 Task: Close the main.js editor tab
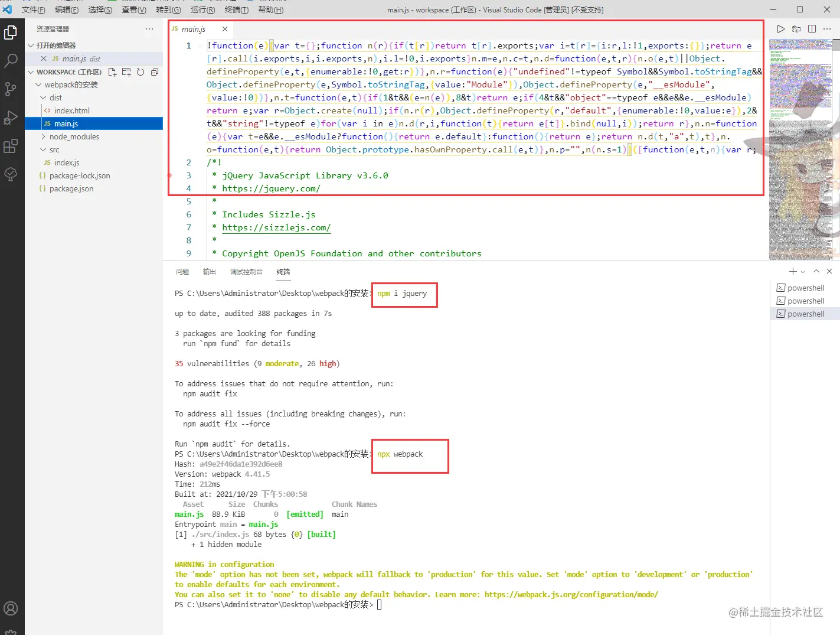pyautogui.click(x=225, y=29)
